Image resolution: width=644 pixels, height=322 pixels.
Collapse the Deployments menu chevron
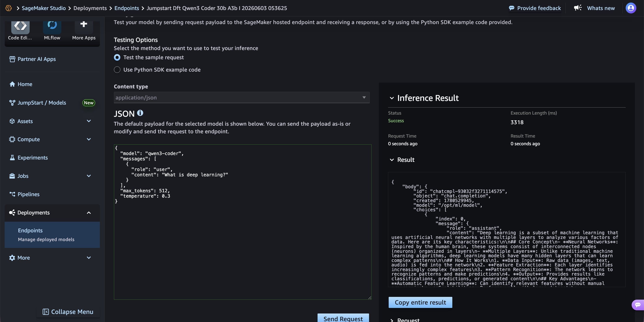(x=89, y=213)
